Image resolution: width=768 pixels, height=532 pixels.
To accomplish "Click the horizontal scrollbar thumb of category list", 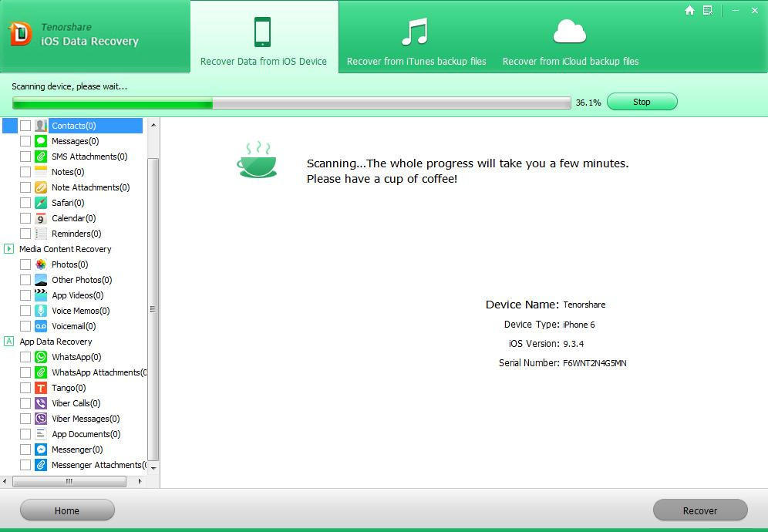I will click(x=69, y=482).
